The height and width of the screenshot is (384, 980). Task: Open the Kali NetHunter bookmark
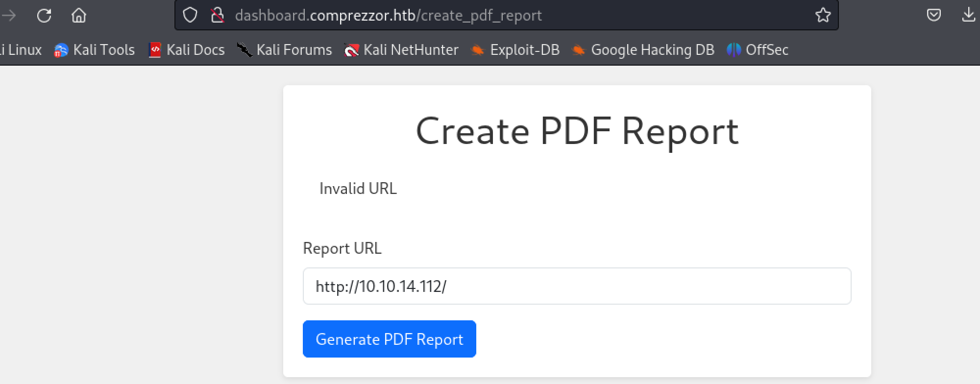[x=401, y=50]
